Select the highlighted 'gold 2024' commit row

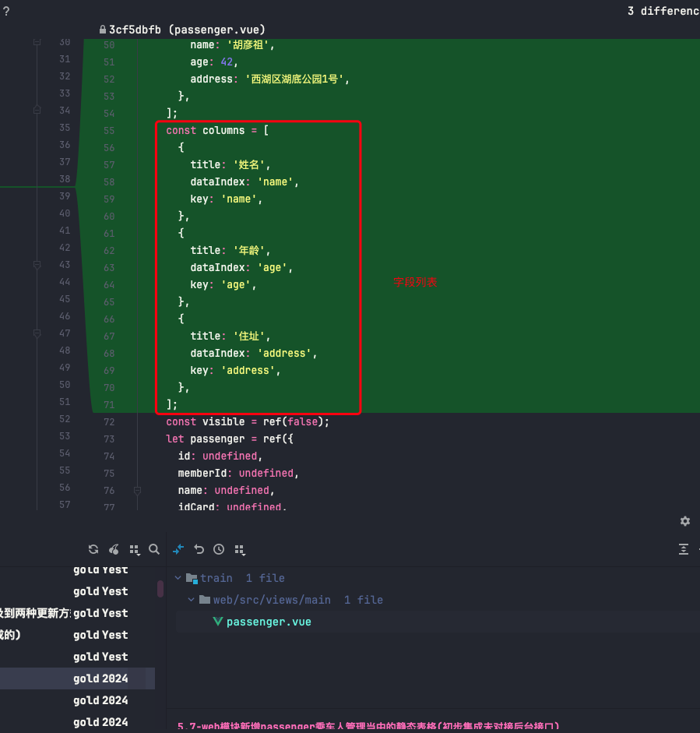[x=78, y=678]
